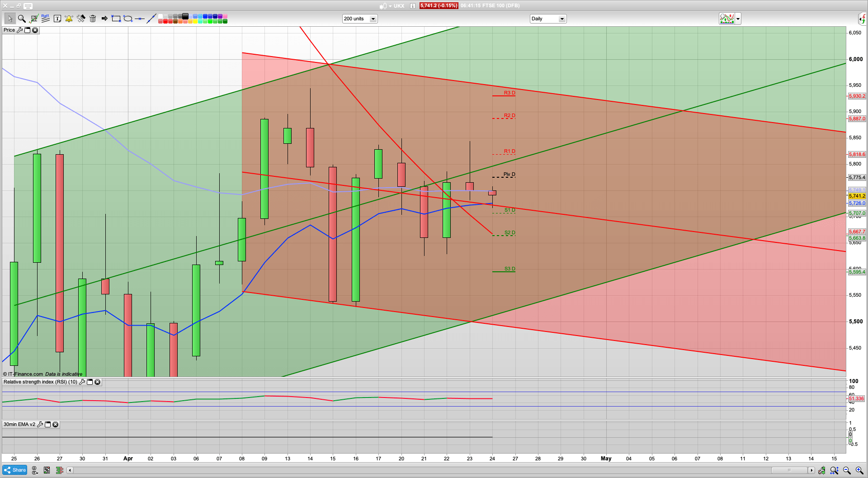Click the zoom out magnifier icon
868x478 pixels.
pos(847,470)
